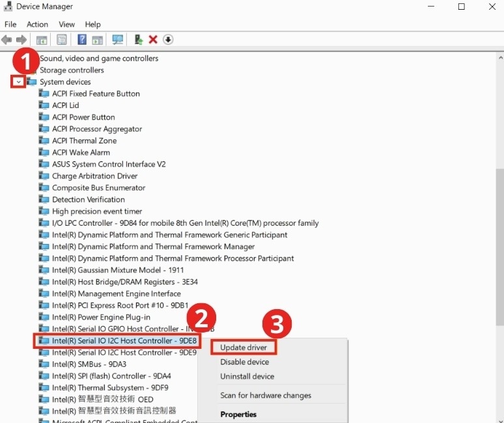The image size is (504, 423).
Task: Click icon beside Charge Arbitration Driver
Action: [44, 176]
